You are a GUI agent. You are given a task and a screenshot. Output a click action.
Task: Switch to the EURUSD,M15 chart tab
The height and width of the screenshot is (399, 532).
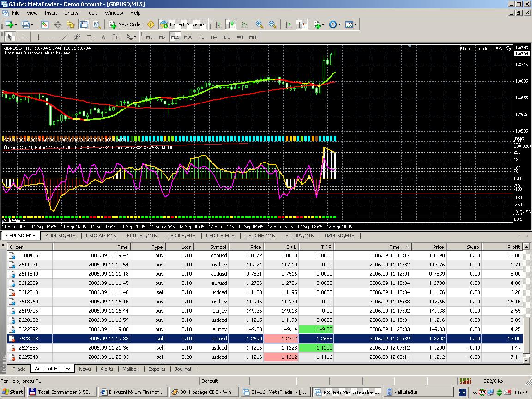142,236
